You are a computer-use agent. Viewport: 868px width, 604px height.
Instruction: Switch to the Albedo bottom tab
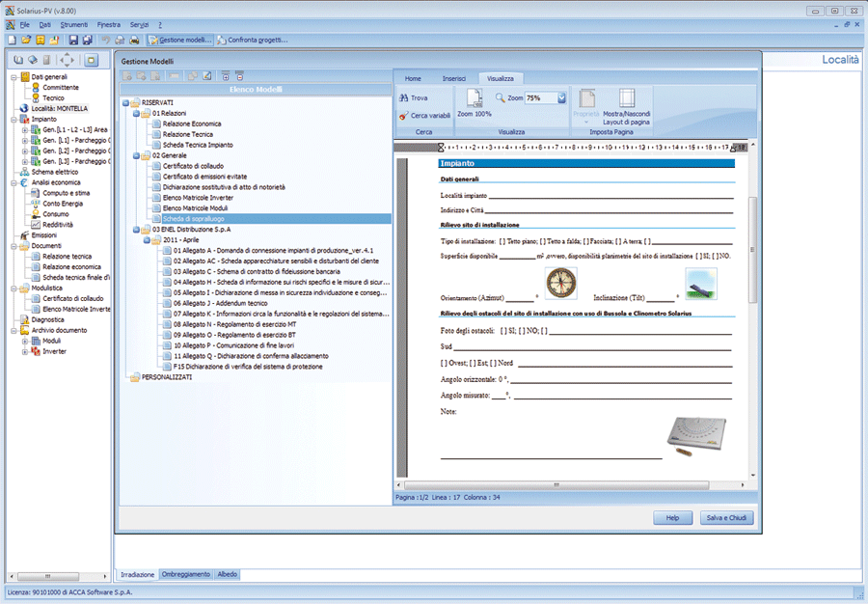pos(227,575)
